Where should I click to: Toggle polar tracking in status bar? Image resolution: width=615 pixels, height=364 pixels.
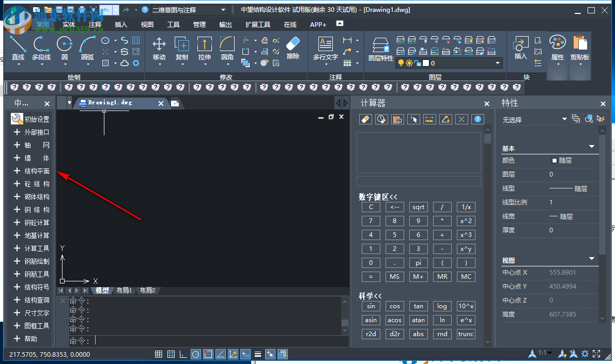[x=196, y=354]
